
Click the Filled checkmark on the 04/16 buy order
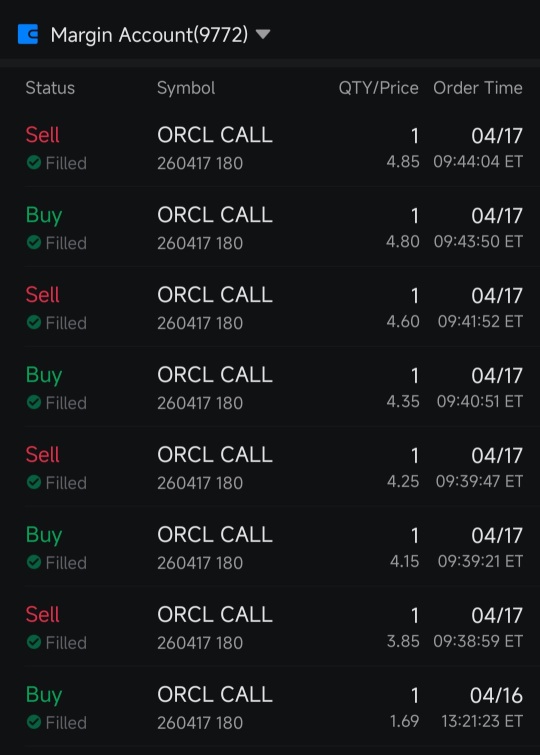point(34,722)
